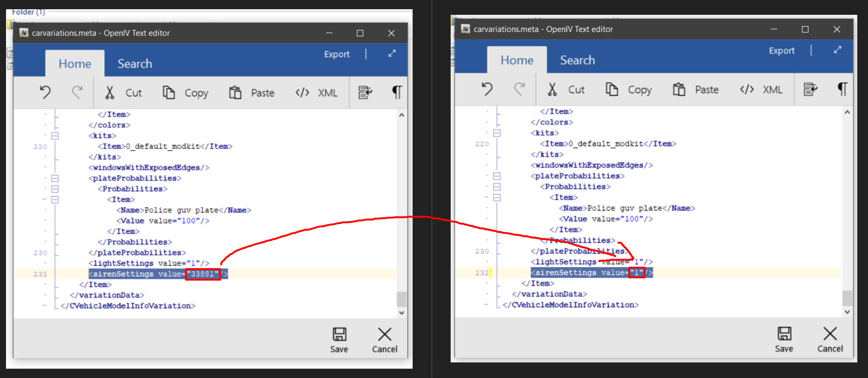Screen dimensions: 868x378
Task: Click the Value value="100" line in right window
Action: tap(606, 219)
